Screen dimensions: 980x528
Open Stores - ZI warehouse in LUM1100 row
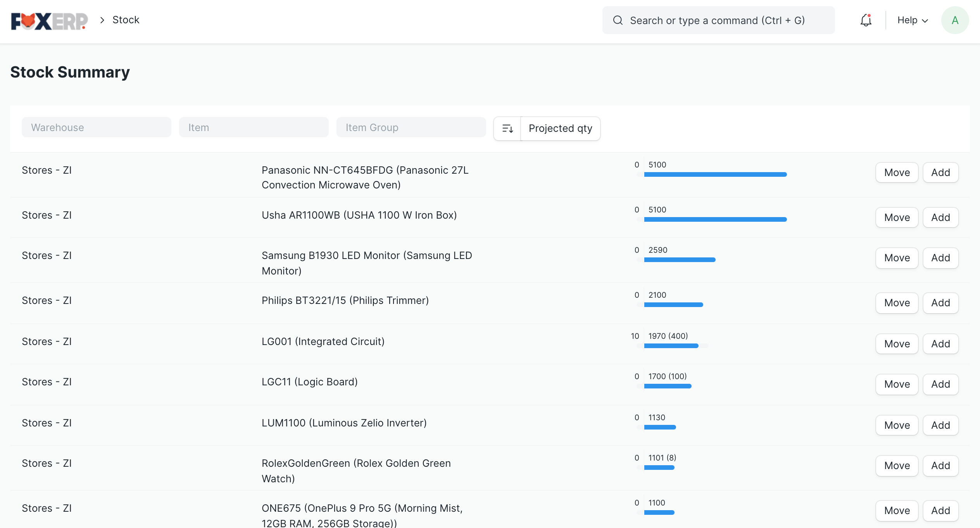pyautogui.click(x=47, y=423)
